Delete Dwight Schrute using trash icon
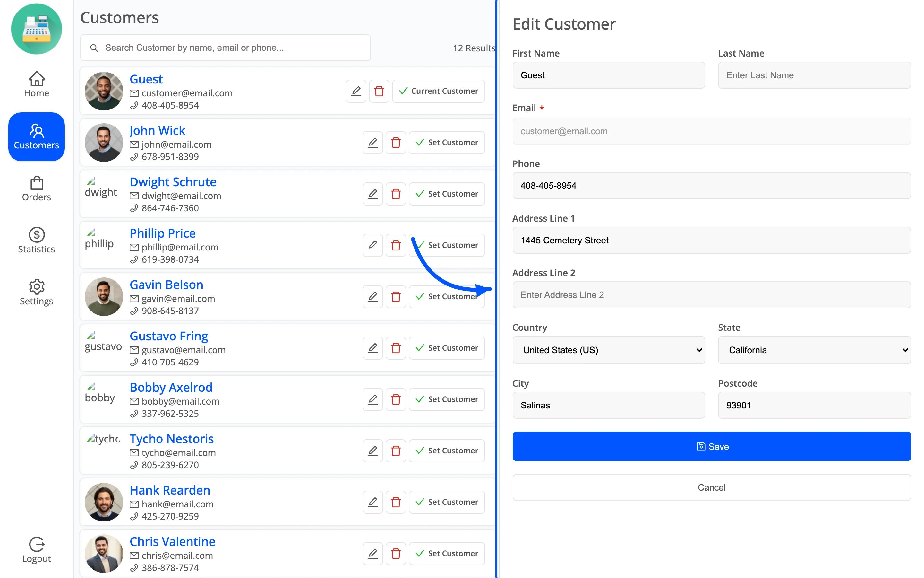This screenshot has width=924, height=578. click(x=396, y=194)
